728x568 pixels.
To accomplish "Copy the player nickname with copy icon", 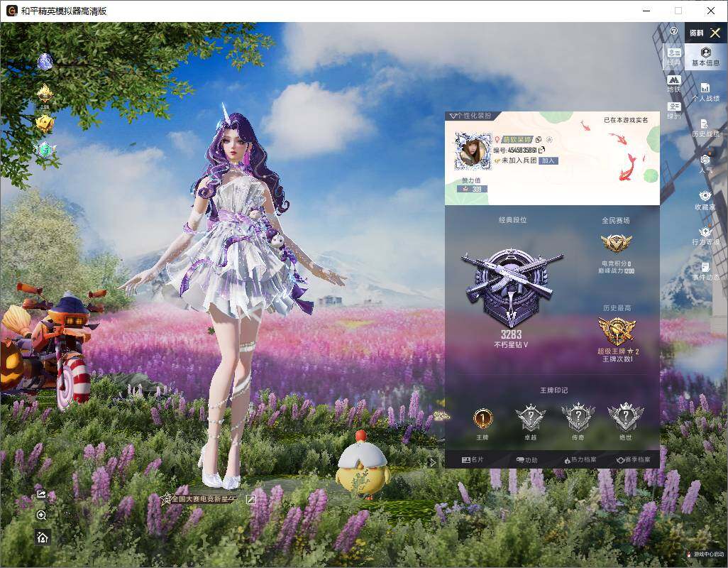I will [539, 139].
